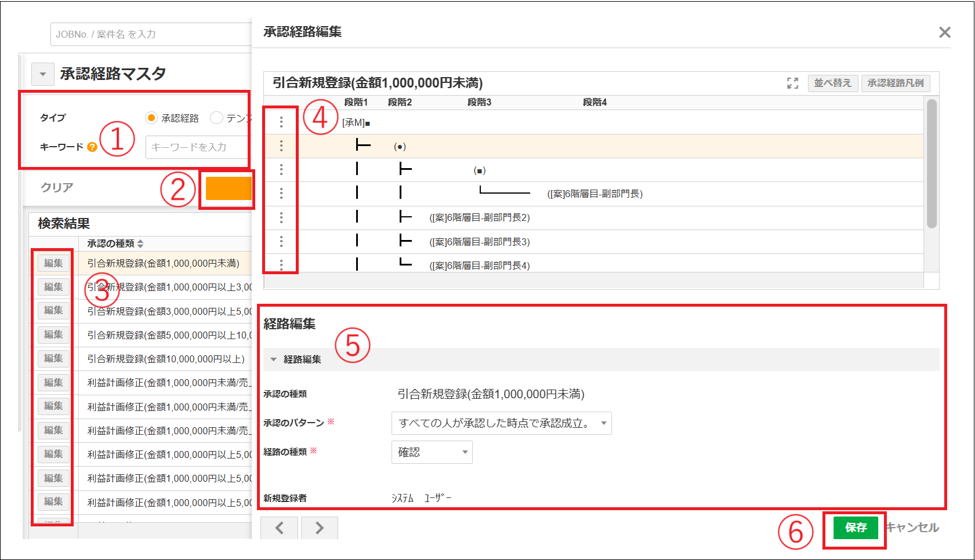Open three-dot menu for [承M] row
This screenshot has width=975, height=560.
(x=281, y=122)
